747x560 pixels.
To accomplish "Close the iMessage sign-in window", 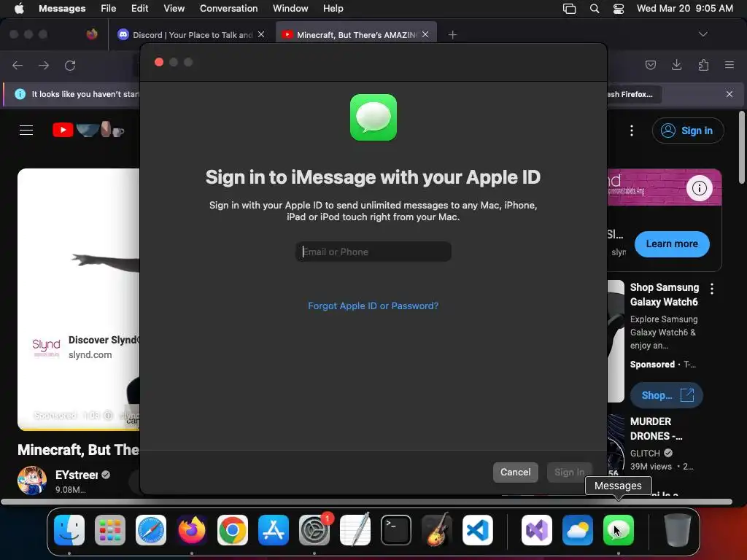I will [x=159, y=63].
